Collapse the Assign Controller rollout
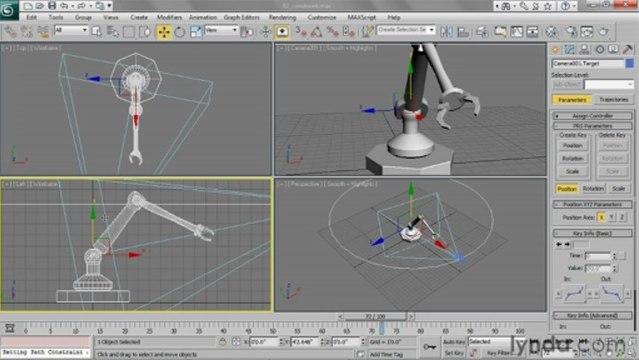 pos(593,116)
